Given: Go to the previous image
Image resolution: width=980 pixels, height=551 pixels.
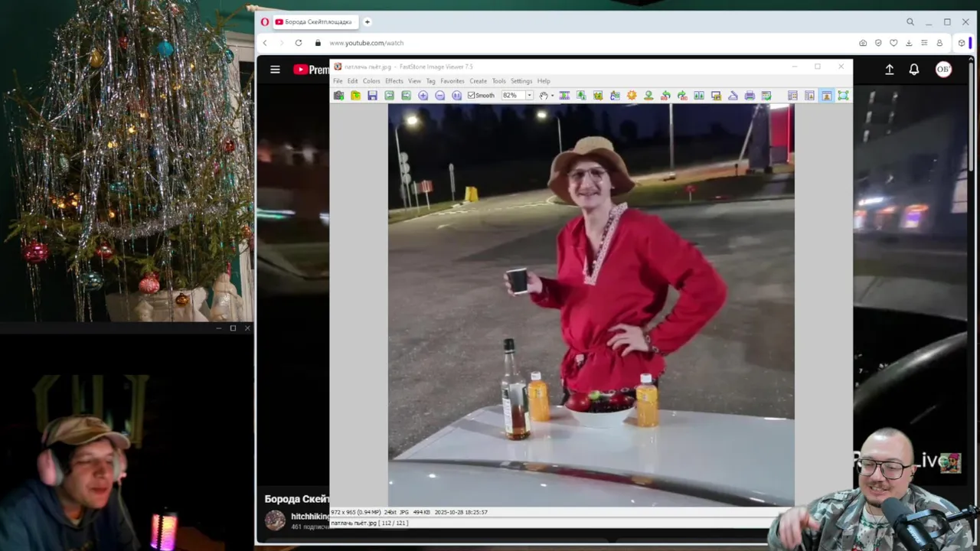Looking at the screenshot, I should click(x=390, y=96).
